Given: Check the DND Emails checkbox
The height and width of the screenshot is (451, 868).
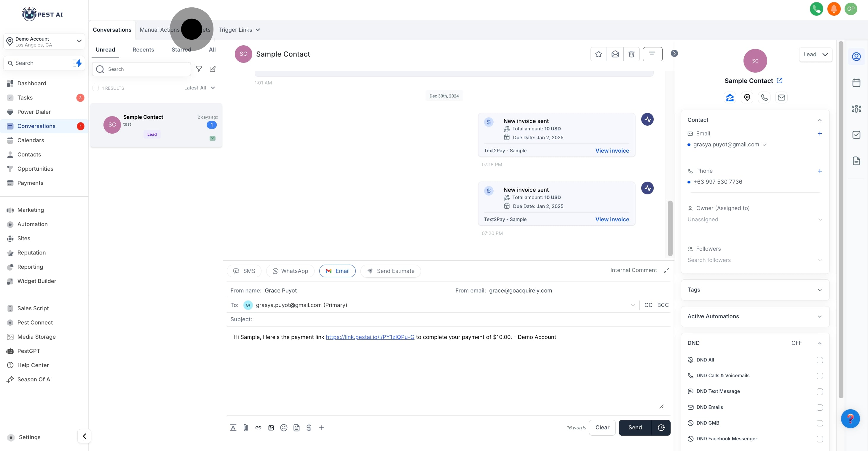Looking at the screenshot, I should 819,407.
